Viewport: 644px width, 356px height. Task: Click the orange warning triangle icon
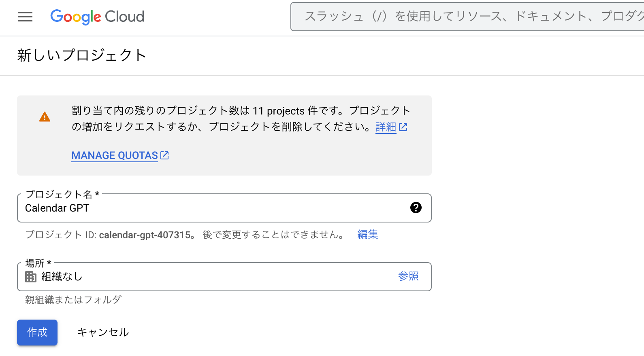pyautogui.click(x=45, y=117)
